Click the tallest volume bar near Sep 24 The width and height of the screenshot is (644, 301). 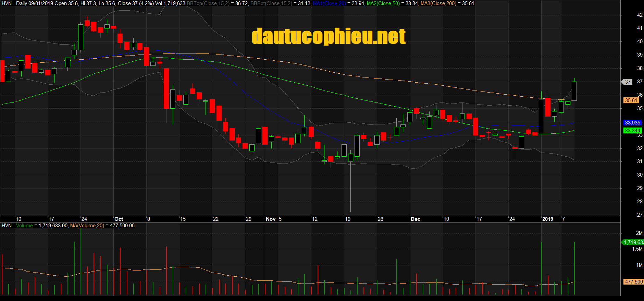coord(81,262)
